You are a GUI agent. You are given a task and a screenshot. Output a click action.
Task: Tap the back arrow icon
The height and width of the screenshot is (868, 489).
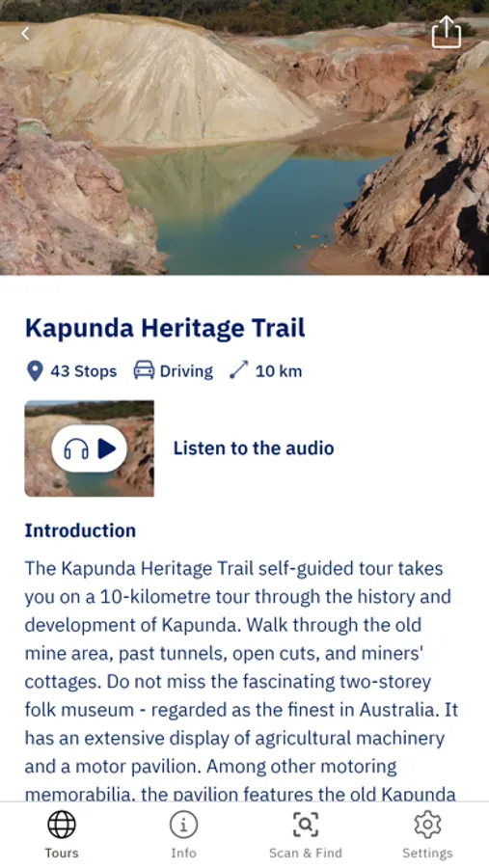25,34
